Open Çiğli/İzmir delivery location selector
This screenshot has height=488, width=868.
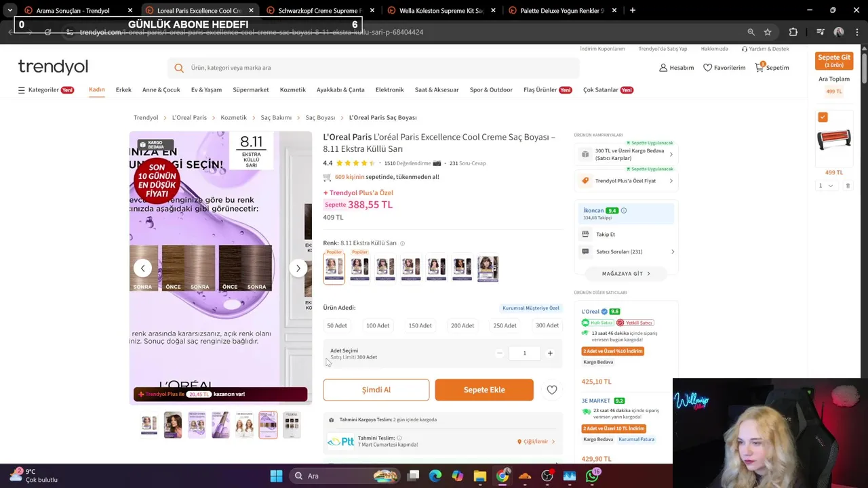536,442
